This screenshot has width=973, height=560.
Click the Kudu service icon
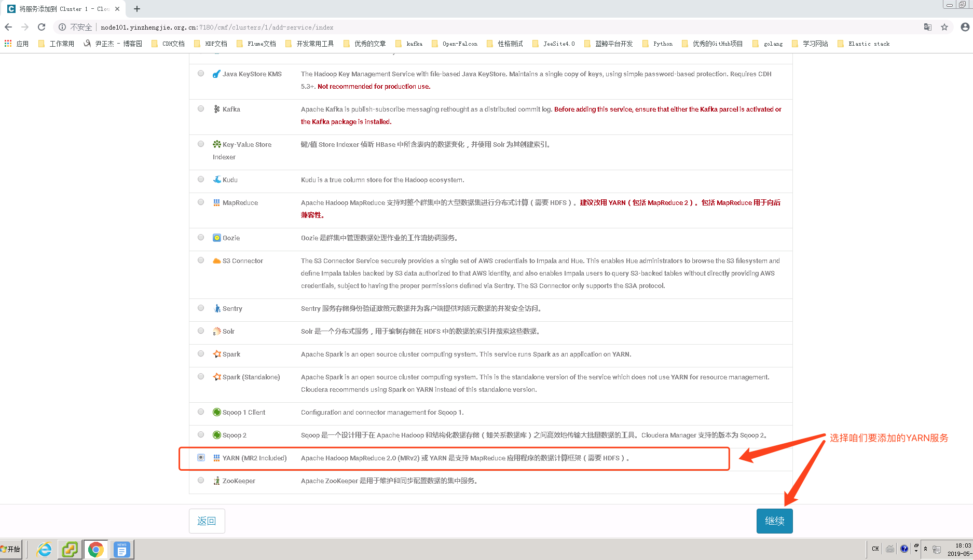point(217,180)
